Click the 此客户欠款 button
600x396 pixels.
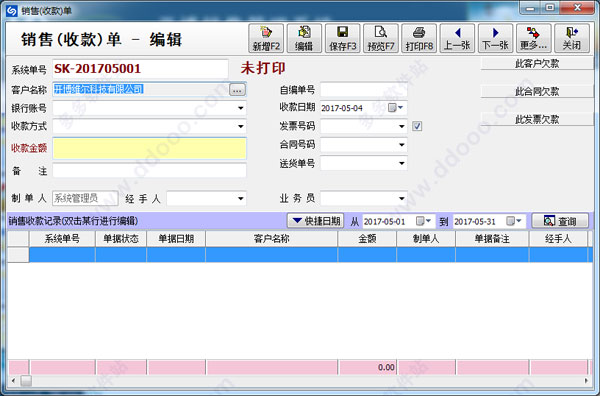(537, 64)
